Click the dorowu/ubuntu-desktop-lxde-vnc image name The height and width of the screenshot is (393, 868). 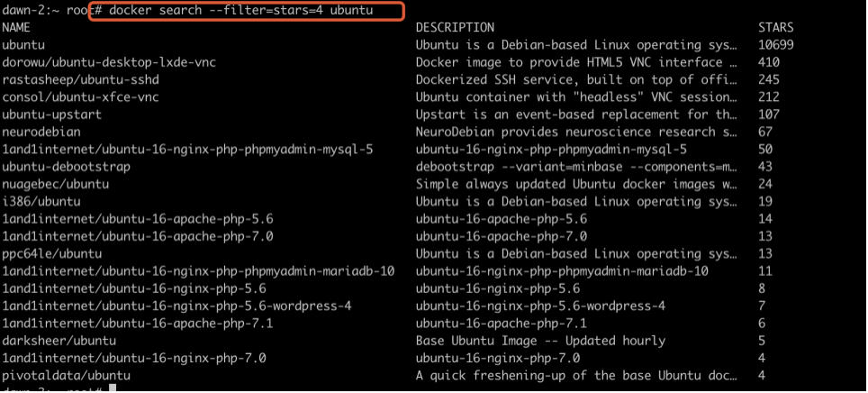(x=109, y=62)
